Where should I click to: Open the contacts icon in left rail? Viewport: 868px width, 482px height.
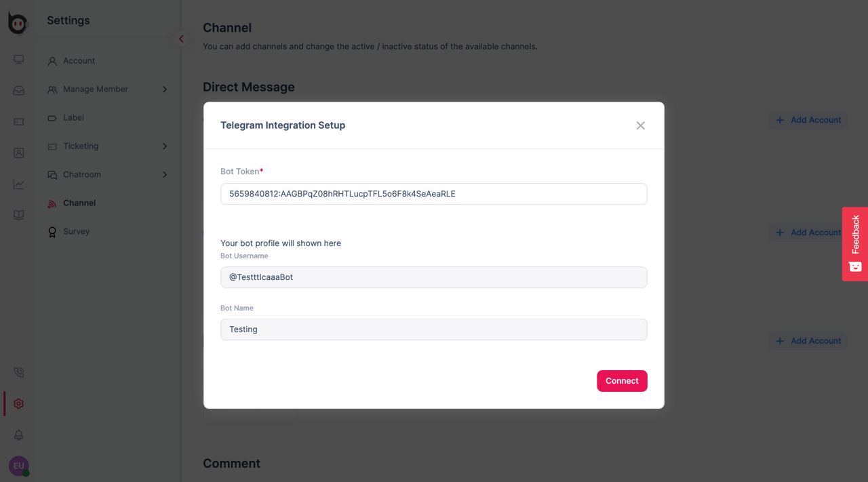[x=19, y=153]
